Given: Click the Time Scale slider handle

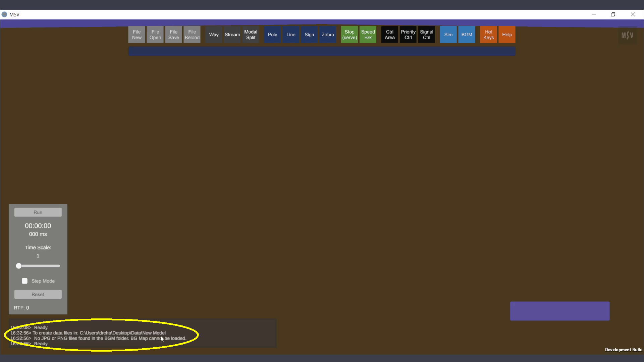Looking at the screenshot, I should click(x=19, y=266).
